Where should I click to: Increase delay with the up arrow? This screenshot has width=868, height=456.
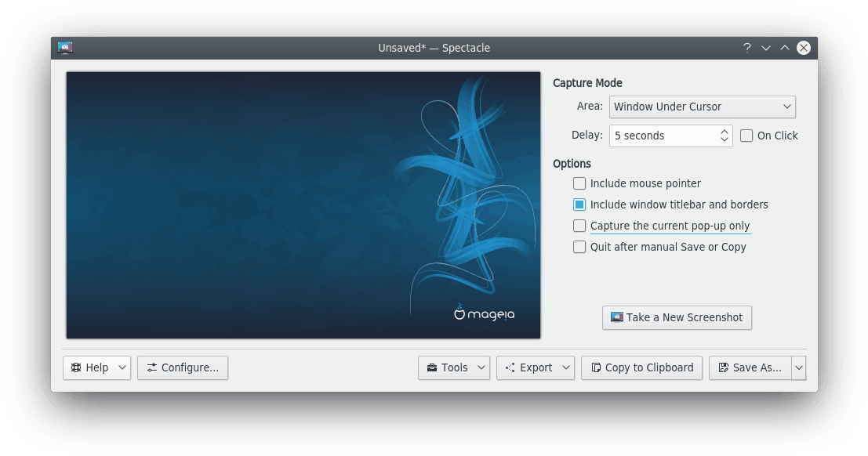coord(724,132)
